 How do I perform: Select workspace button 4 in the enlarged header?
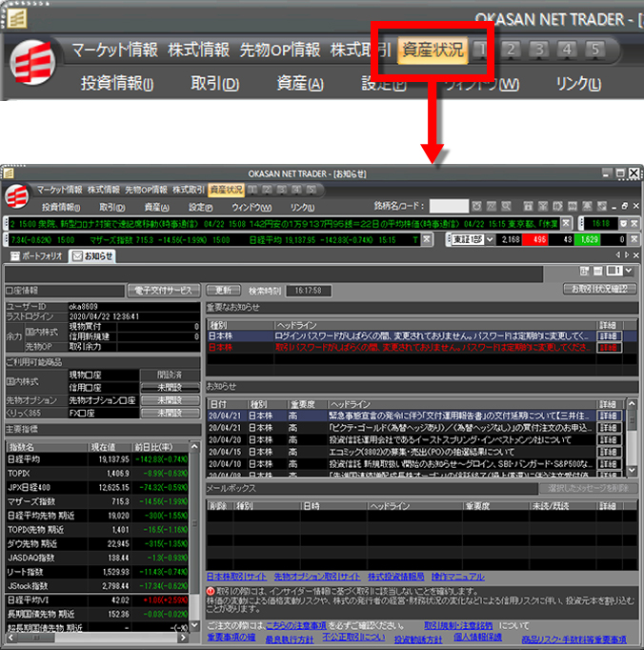(x=567, y=50)
